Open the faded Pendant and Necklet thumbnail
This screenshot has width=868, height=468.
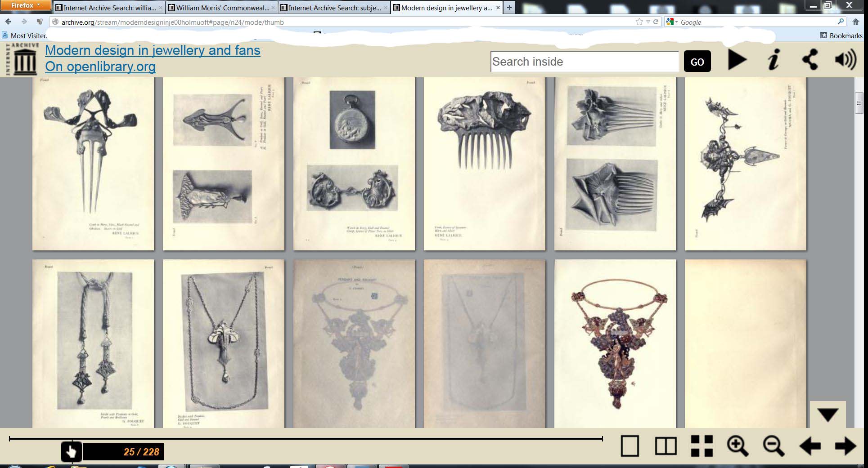tap(354, 343)
